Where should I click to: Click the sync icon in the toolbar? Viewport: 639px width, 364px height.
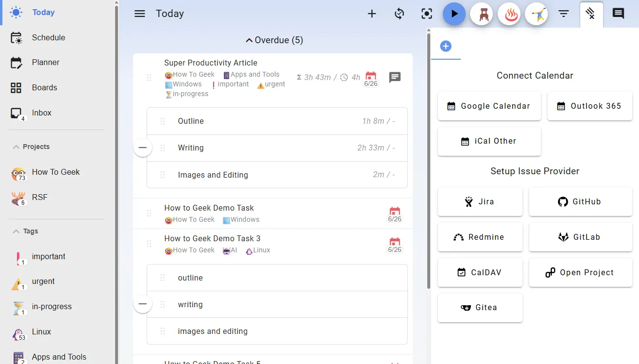[399, 14]
